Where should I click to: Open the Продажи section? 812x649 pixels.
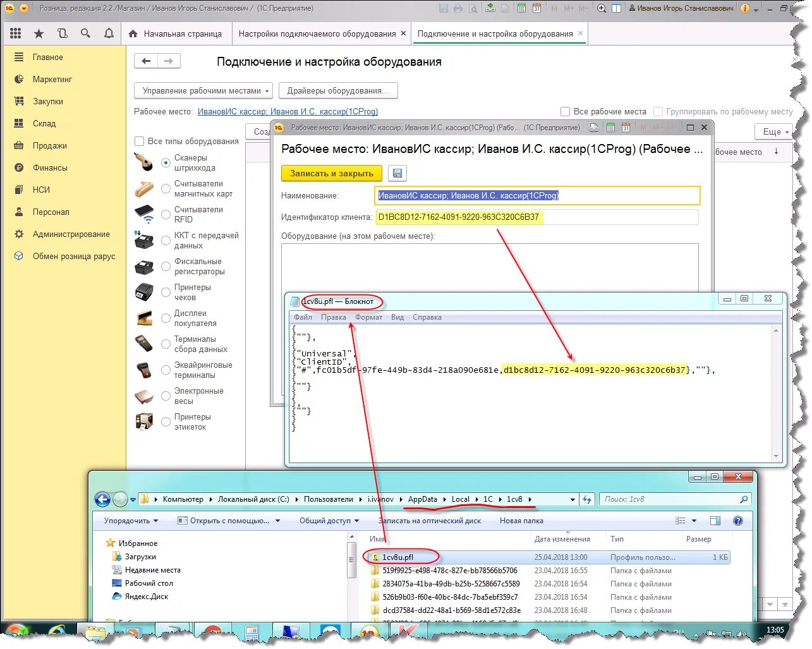[x=50, y=145]
